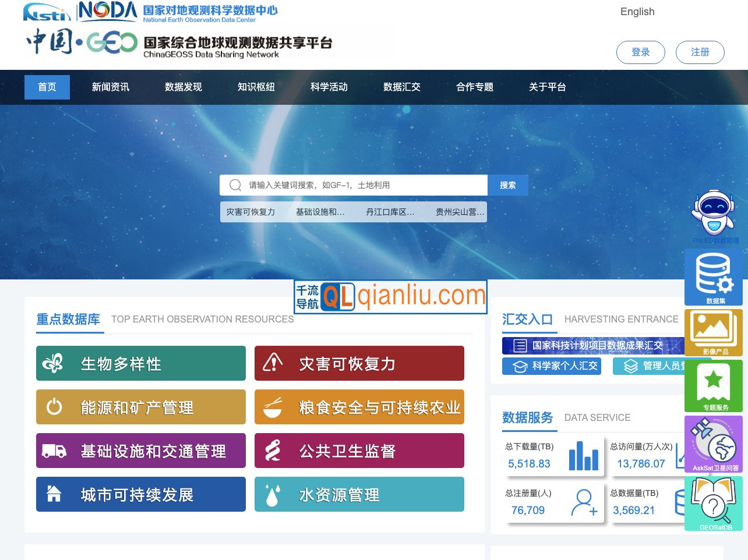
Task: Open Pro.EO数据助理 robot assistant
Action: pos(713,211)
